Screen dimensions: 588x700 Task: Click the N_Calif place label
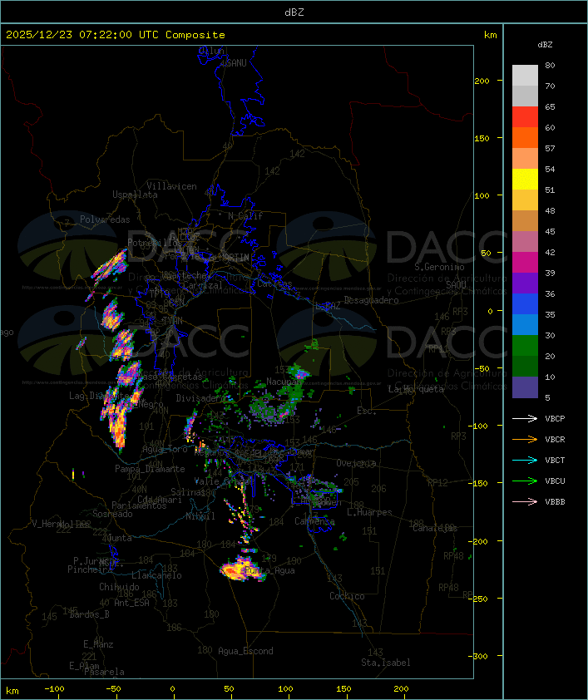245,216
